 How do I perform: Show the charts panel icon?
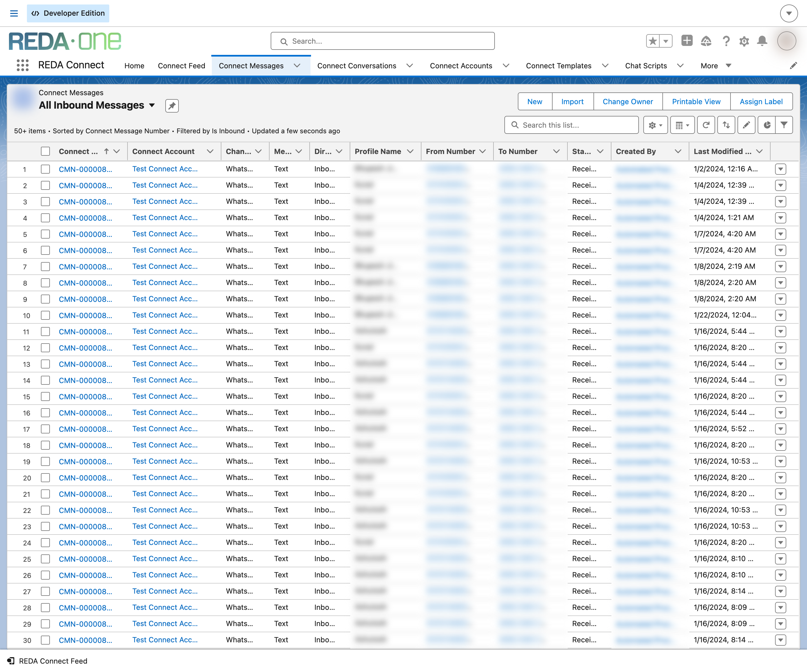pos(767,125)
